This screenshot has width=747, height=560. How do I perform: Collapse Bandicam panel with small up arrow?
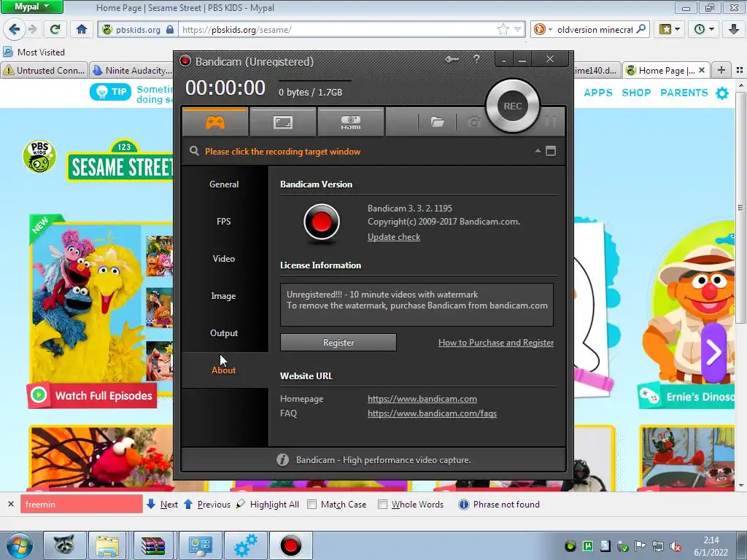click(538, 151)
